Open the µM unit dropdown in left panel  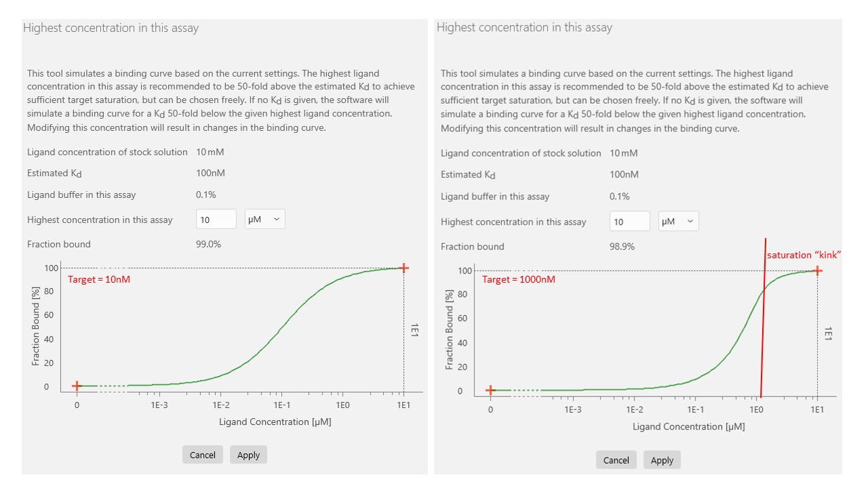pos(264,219)
